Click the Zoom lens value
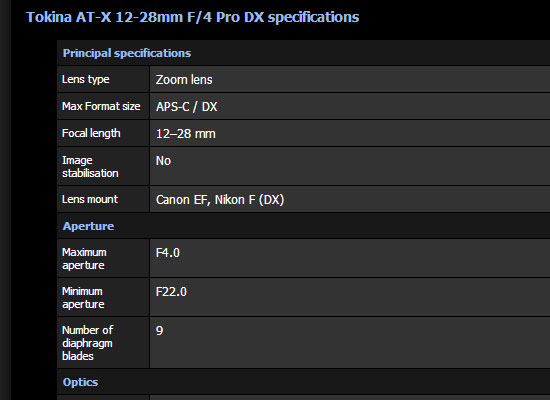 click(x=184, y=80)
